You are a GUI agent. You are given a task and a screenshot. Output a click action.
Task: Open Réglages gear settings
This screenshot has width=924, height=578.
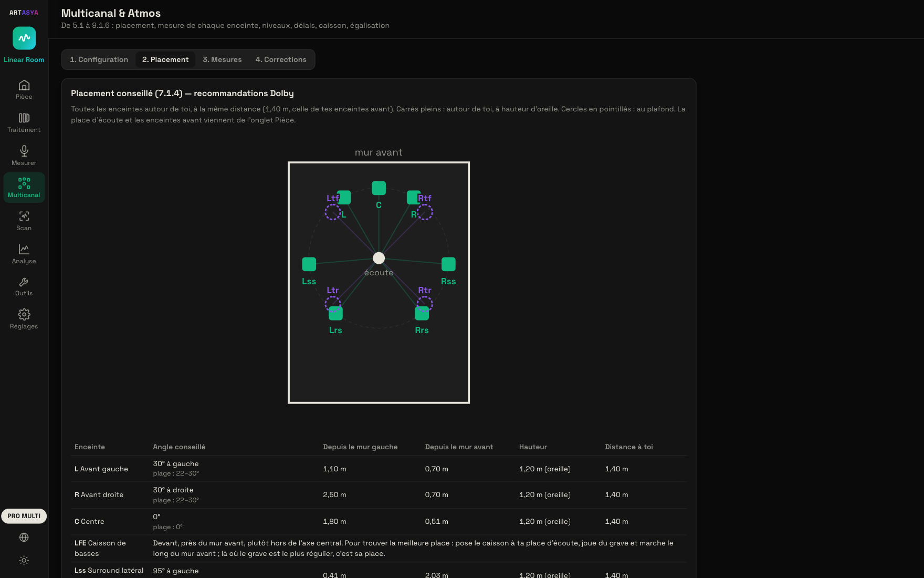(x=24, y=319)
